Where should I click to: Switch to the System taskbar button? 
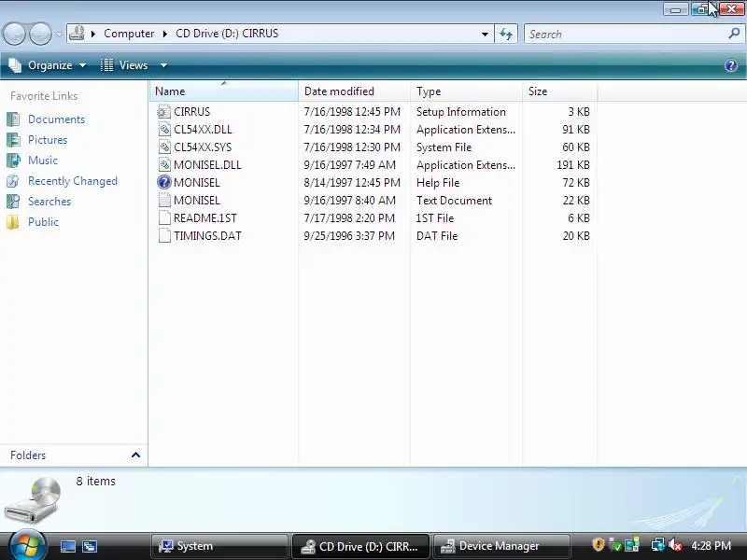click(219, 546)
